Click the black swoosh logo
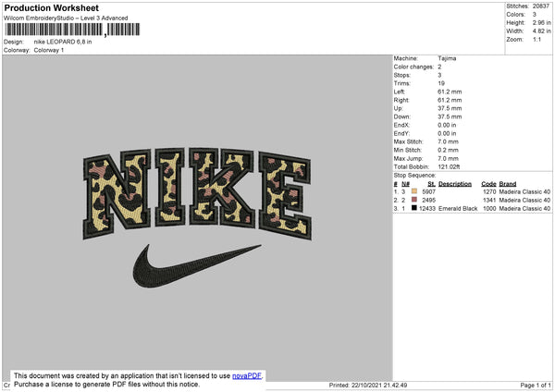555x392 pixels. click(197, 265)
